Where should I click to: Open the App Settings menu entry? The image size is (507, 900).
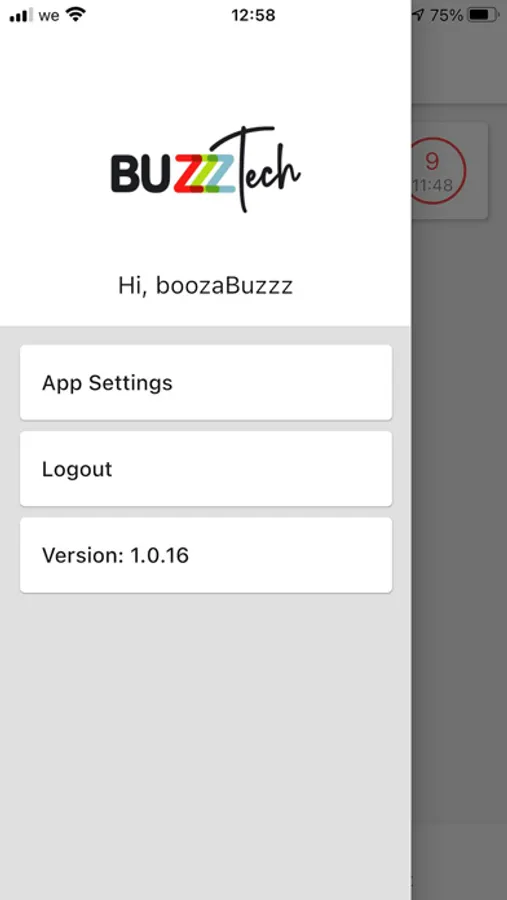[206, 382]
